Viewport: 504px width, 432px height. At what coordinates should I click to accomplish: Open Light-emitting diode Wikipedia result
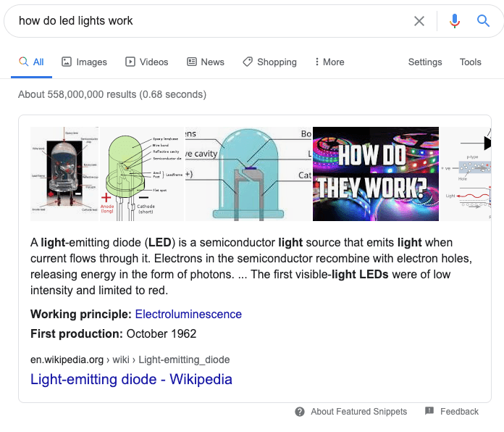tap(131, 379)
